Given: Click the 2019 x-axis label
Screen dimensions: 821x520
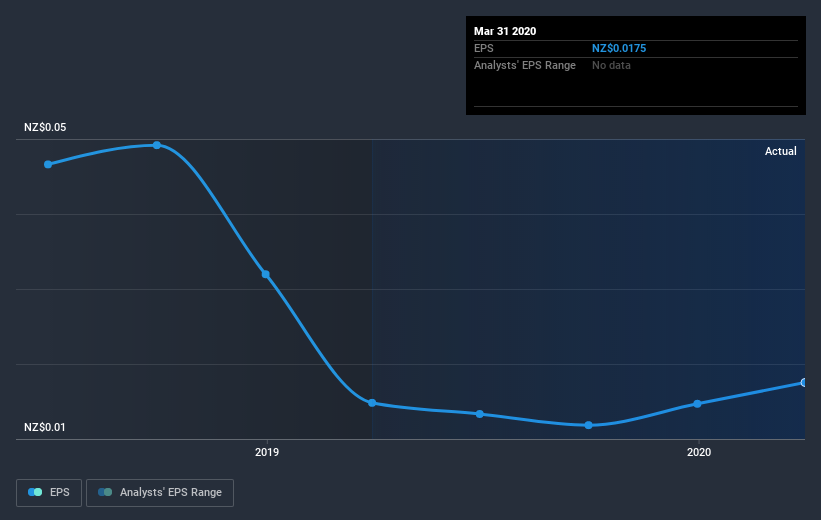Looking at the screenshot, I should click(267, 452).
